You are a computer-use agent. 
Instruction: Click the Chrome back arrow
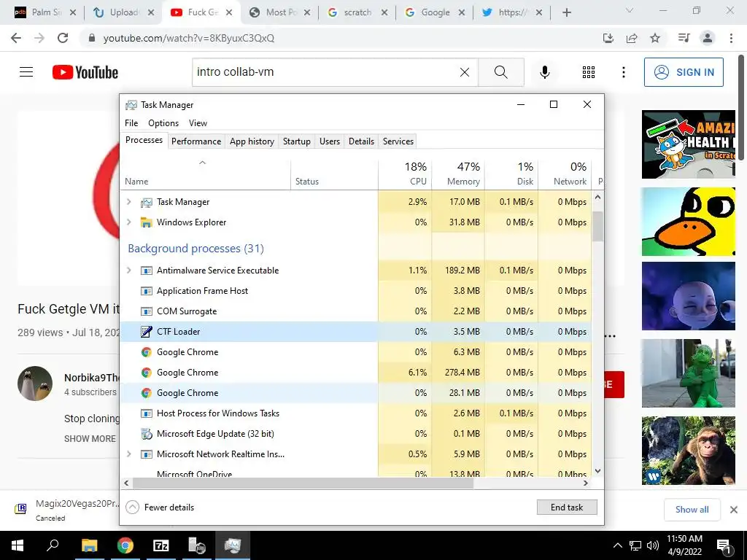(x=16, y=38)
